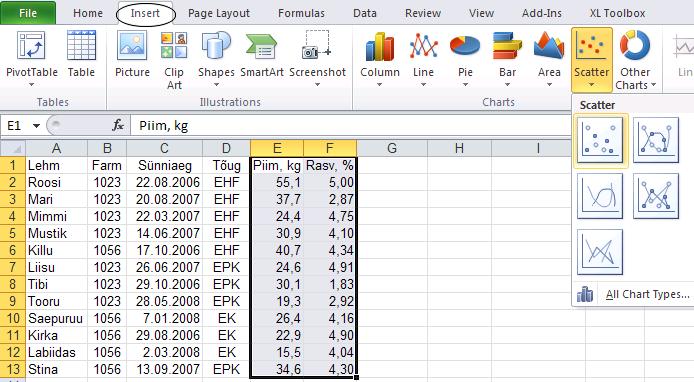Expand dropdown arrow beside Other Charts label
Viewport: 694px width, 382px height.
653,85
